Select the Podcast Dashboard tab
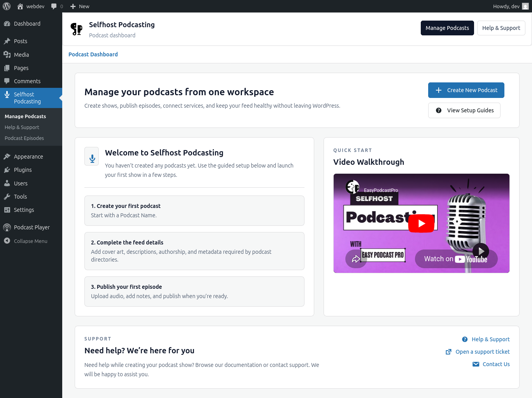This screenshot has width=532, height=398. click(x=93, y=54)
